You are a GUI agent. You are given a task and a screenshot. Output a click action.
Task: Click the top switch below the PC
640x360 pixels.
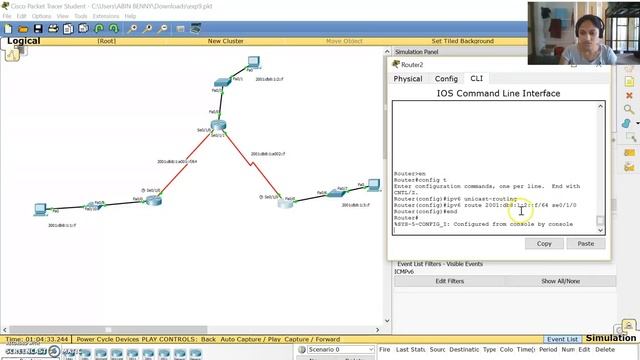(x=222, y=82)
